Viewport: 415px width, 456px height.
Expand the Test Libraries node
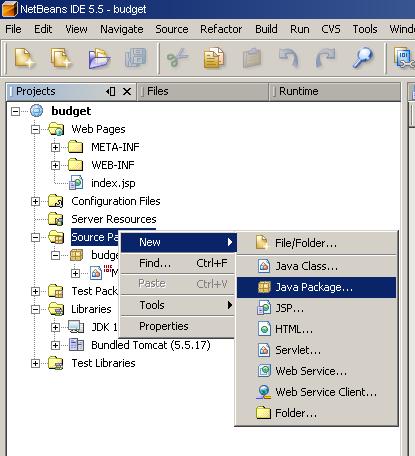point(35,363)
